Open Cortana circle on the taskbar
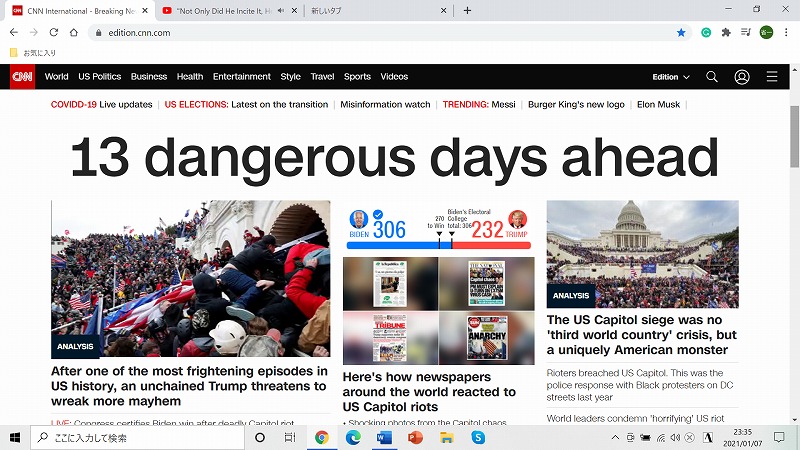 (x=260, y=438)
